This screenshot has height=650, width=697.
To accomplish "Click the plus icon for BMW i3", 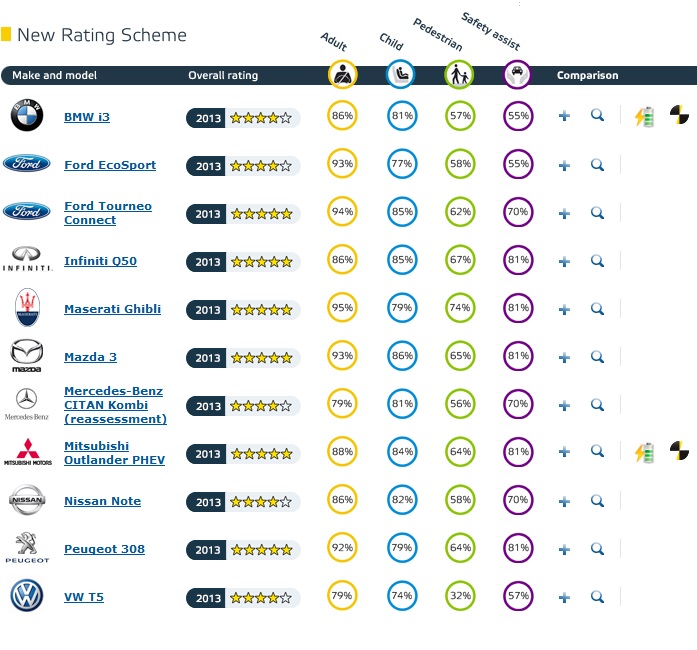I will point(564,116).
